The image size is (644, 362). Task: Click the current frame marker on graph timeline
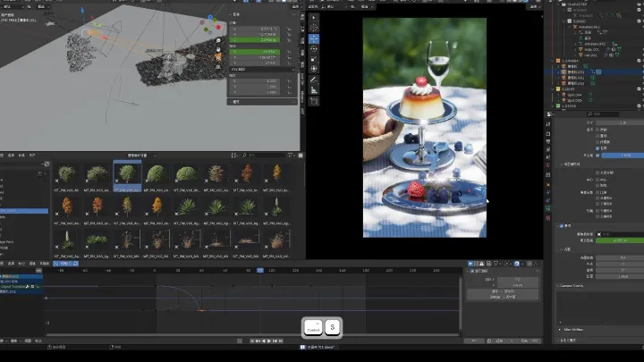pos(260,270)
